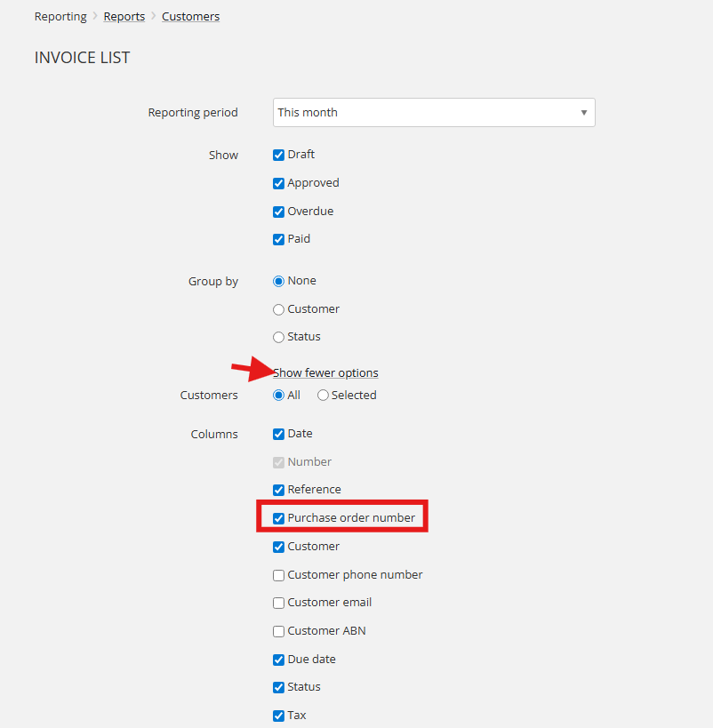The width and height of the screenshot is (713, 728).
Task: Open Customers breadcrumb link
Action: [x=190, y=17]
